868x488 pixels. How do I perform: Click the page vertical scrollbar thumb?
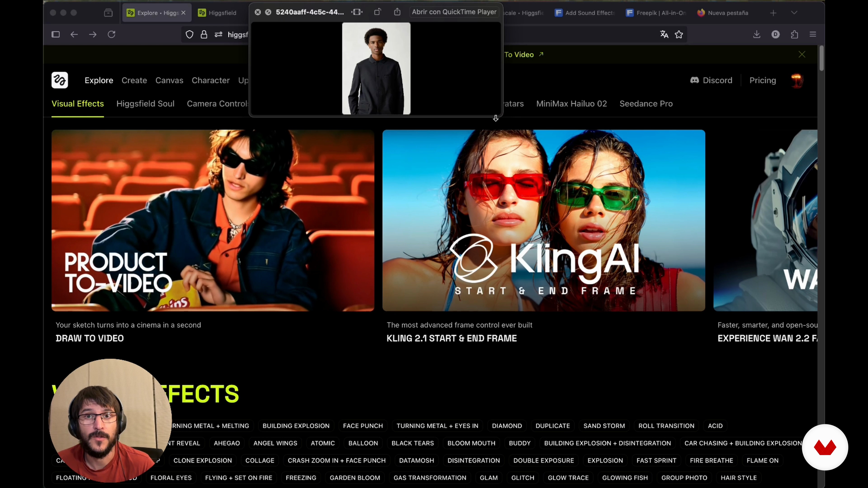point(821,58)
